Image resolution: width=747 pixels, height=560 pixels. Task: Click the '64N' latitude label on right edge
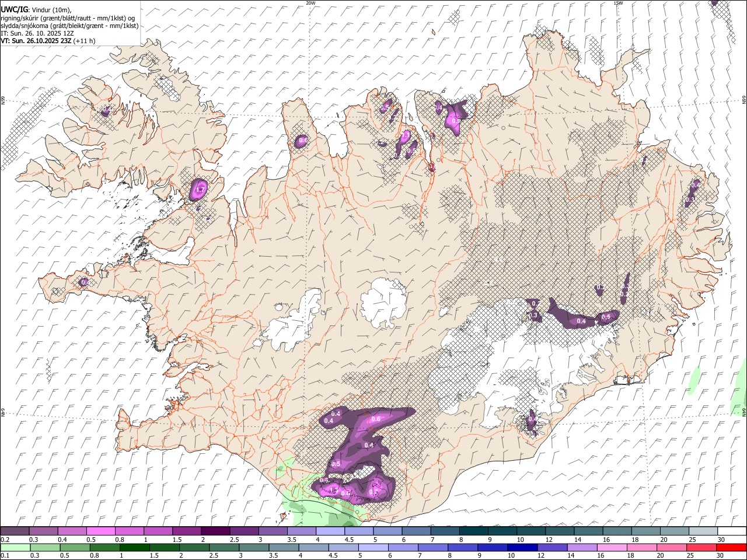[744, 412]
